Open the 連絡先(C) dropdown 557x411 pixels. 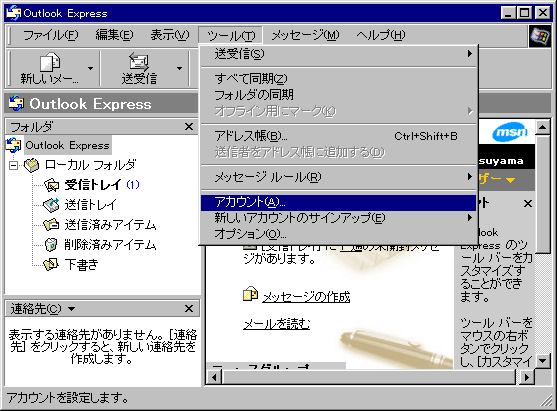(71, 309)
